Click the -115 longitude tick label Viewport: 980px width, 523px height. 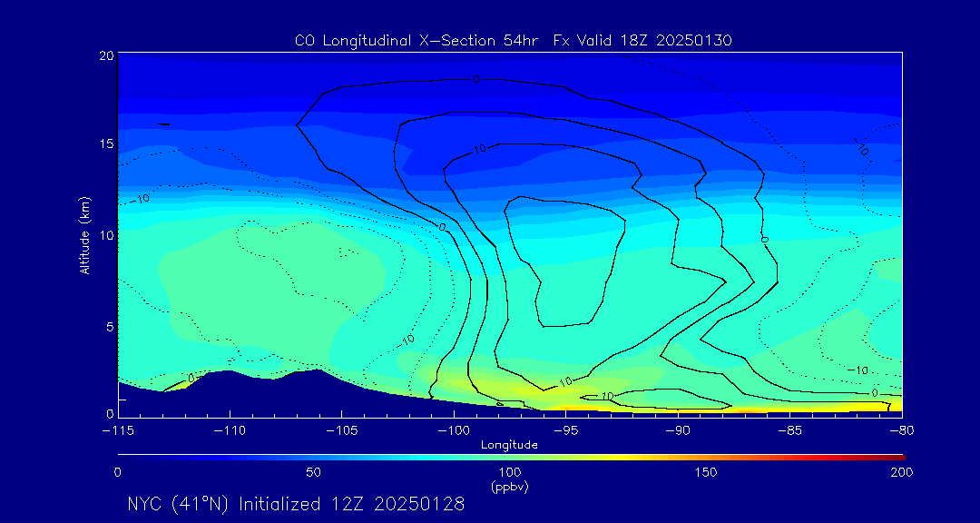(118, 431)
